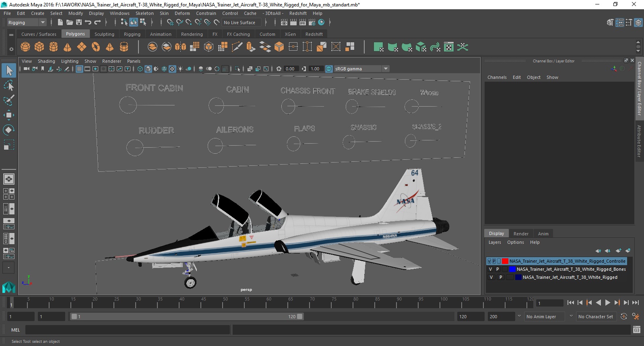Open the Deform menu
The height and width of the screenshot is (346, 644).
(x=182, y=13)
